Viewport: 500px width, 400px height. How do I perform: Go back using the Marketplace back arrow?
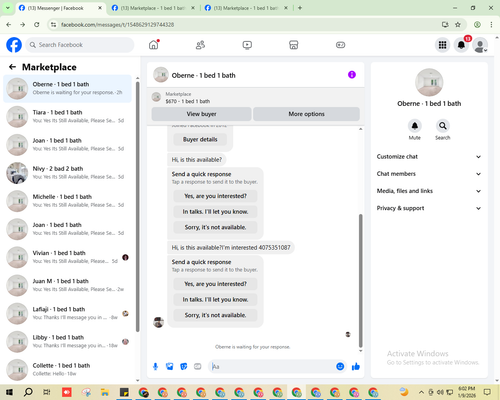[x=12, y=67]
